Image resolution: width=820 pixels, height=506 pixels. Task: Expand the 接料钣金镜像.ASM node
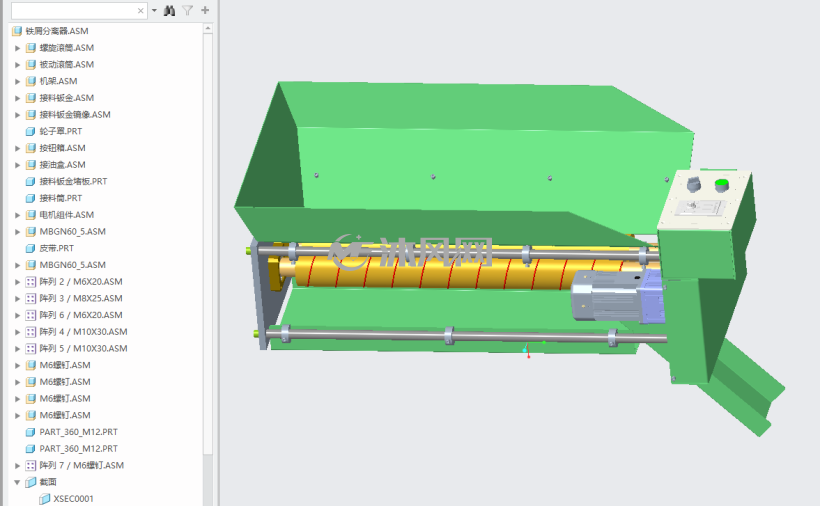pos(17,115)
